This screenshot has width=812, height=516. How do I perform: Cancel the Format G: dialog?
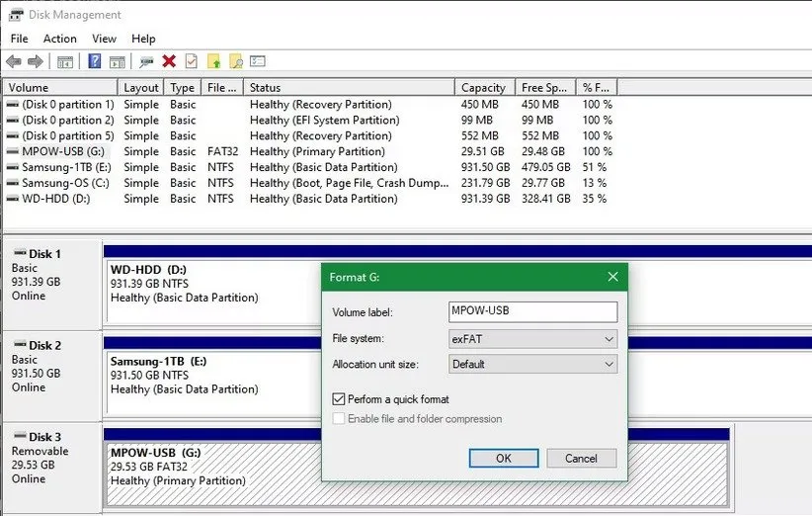581,458
